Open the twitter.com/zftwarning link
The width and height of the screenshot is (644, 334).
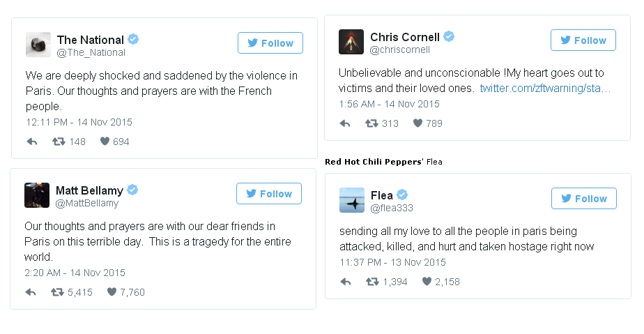click(545, 89)
